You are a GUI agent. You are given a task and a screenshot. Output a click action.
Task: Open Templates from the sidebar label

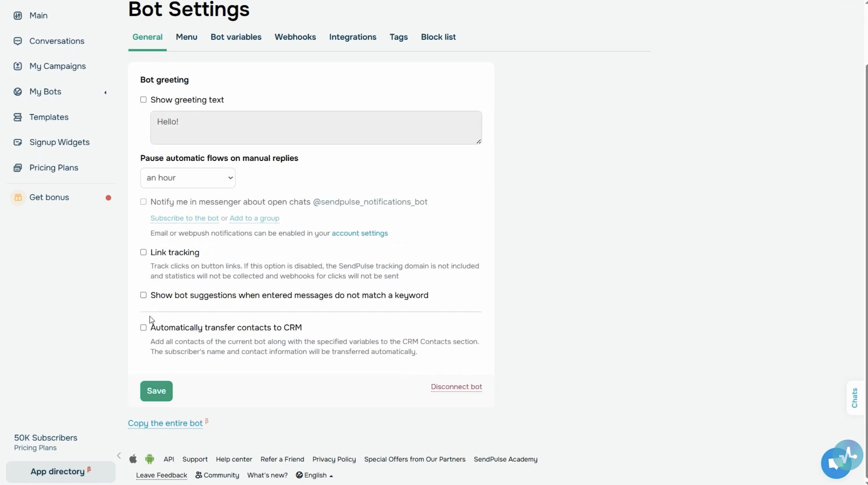[49, 117]
